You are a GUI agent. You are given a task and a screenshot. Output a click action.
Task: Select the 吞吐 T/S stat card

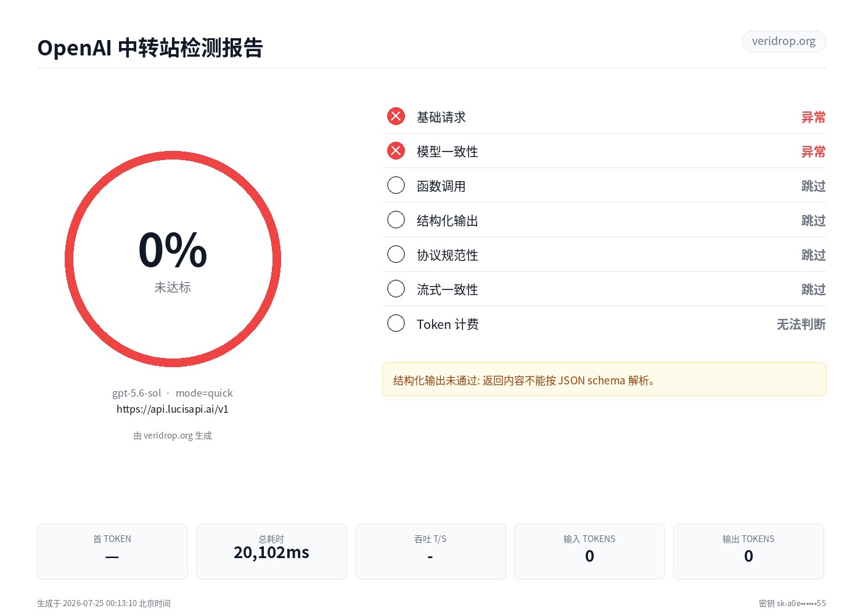coord(430,551)
